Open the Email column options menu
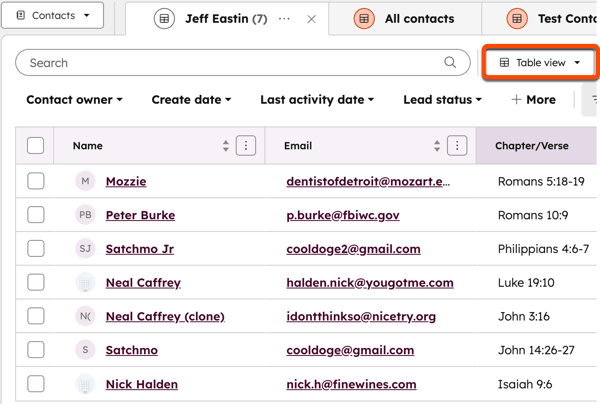 point(457,146)
